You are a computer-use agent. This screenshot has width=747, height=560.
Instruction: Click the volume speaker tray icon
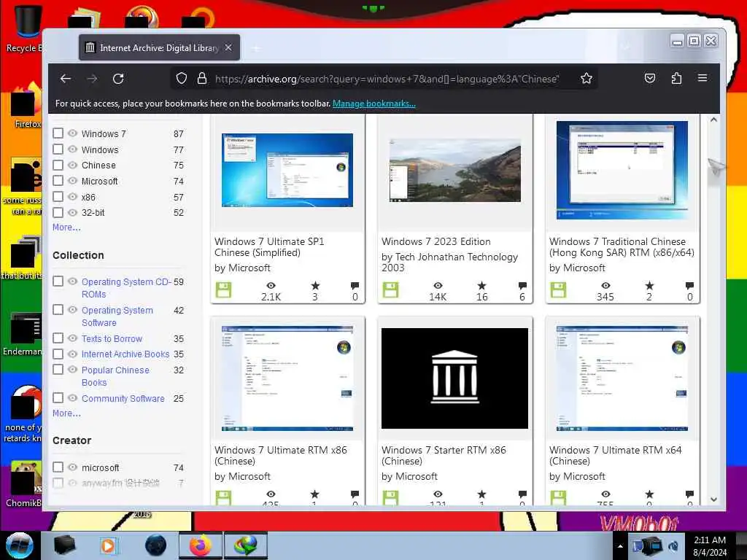pyautogui.click(x=673, y=546)
